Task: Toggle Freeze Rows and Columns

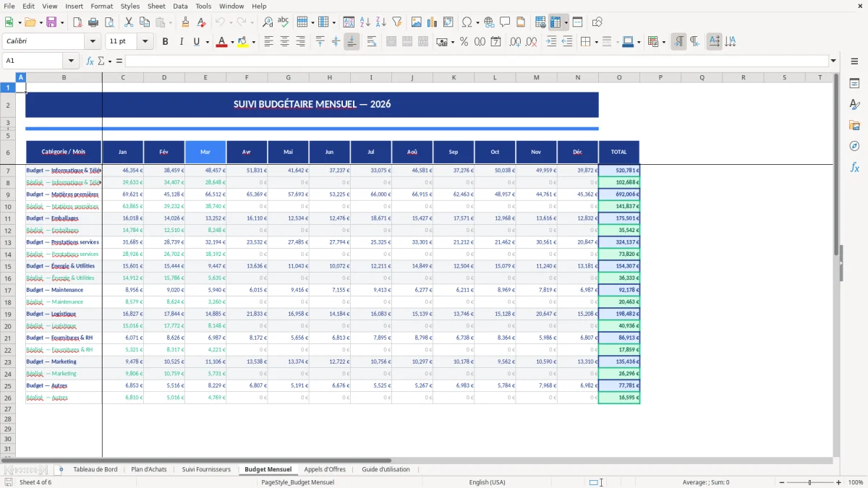Action: (x=556, y=22)
